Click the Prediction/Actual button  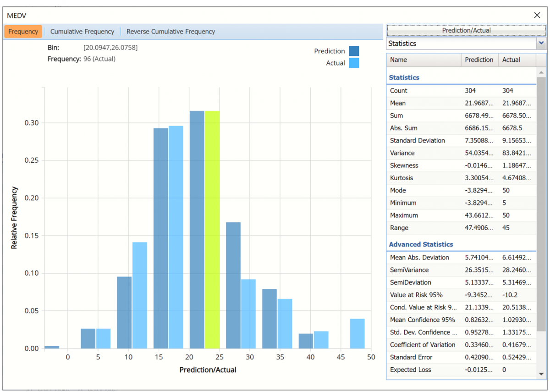(x=466, y=30)
